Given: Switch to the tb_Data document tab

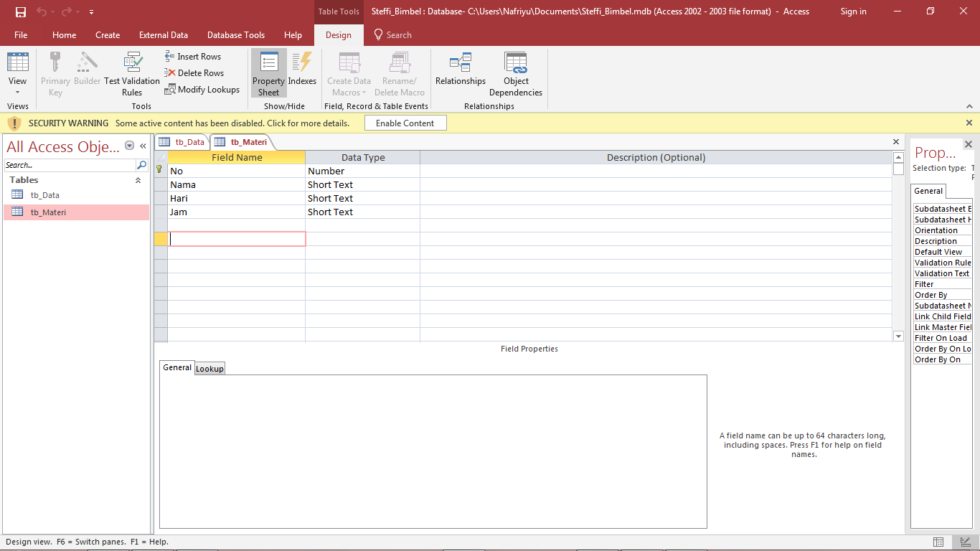Looking at the screenshot, I should click(183, 142).
